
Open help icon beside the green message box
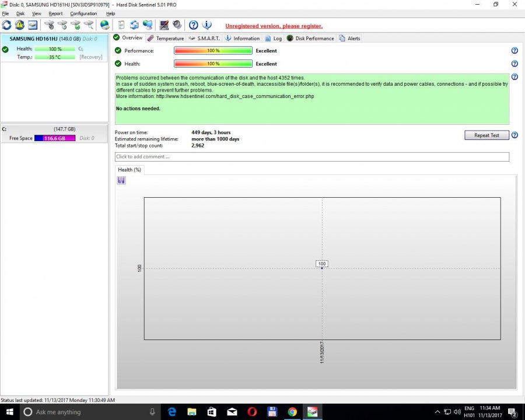pyautogui.click(x=514, y=76)
